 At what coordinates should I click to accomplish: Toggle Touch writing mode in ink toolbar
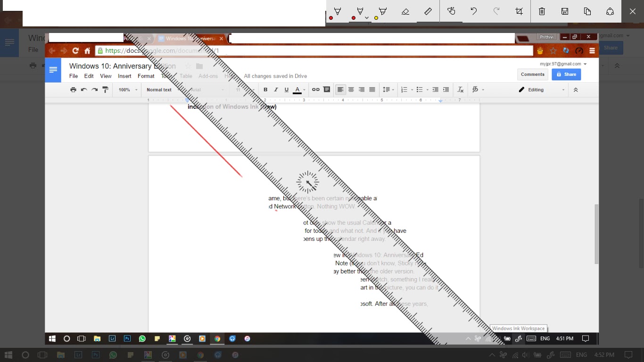point(451,11)
